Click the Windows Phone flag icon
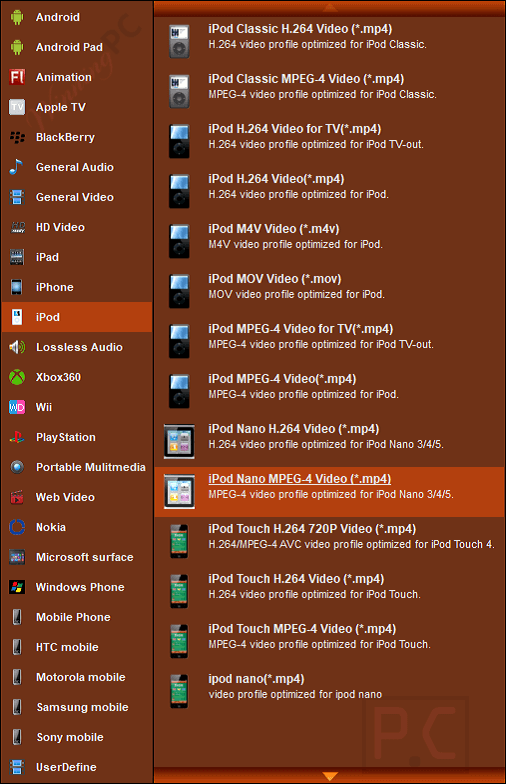This screenshot has width=506, height=784. (17, 587)
